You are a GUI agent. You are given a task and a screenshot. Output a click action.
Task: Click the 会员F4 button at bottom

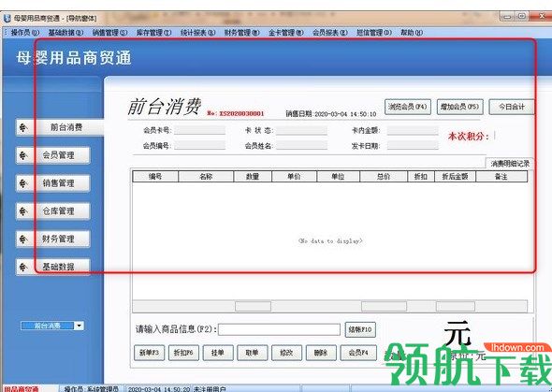[x=358, y=353]
